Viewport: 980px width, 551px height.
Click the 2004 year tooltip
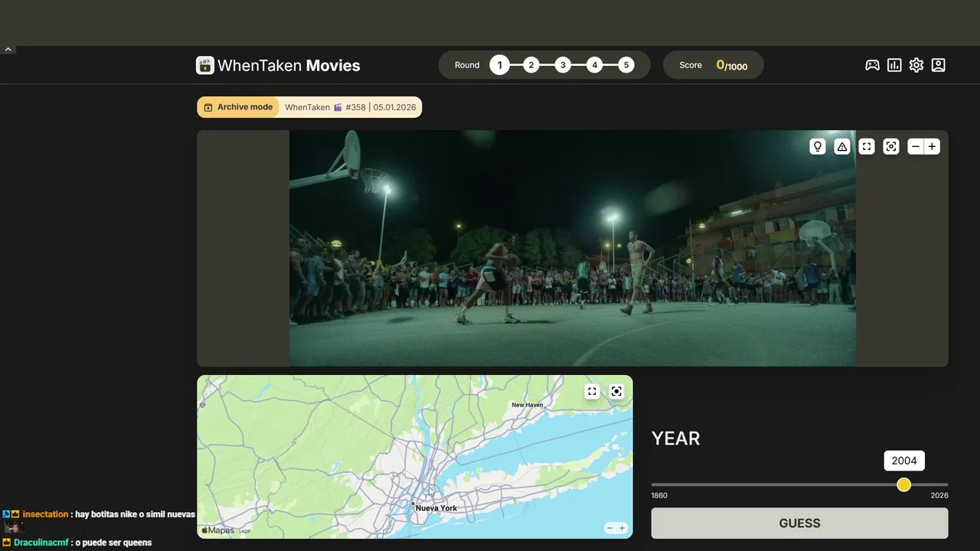pos(904,461)
